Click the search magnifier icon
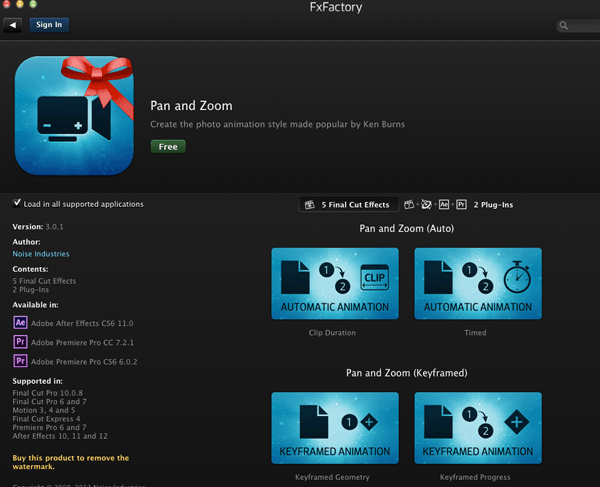The width and height of the screenshot is (600, 487). pyautogui.click(x=563, y=26)
